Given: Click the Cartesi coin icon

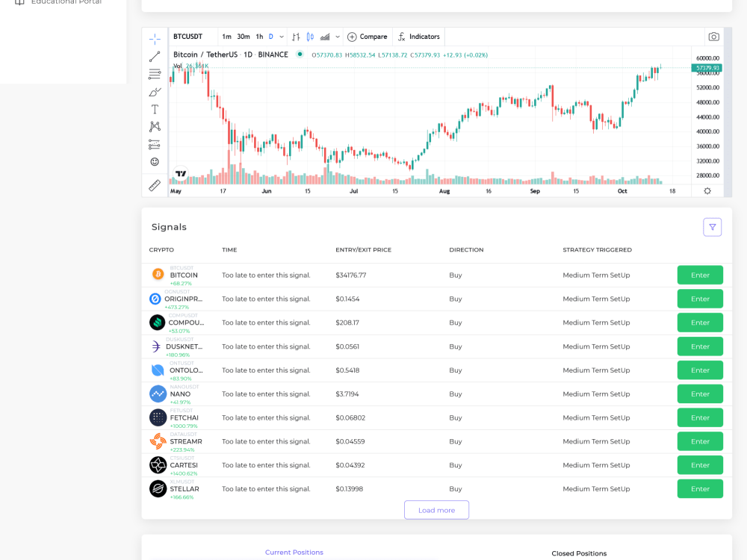Looking at the screenshot, I should click(158, 465).
